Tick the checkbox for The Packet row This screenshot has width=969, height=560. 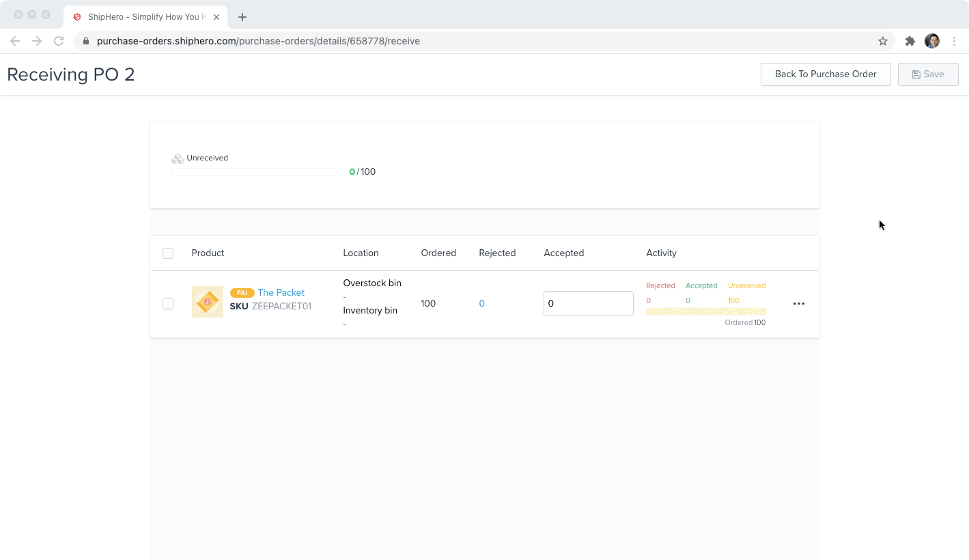(x=168, y=304)
